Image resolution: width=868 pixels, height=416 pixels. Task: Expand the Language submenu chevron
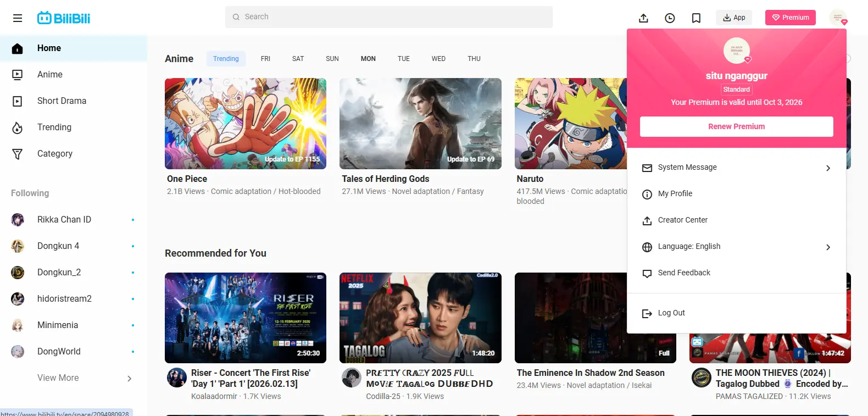[828, 247]
